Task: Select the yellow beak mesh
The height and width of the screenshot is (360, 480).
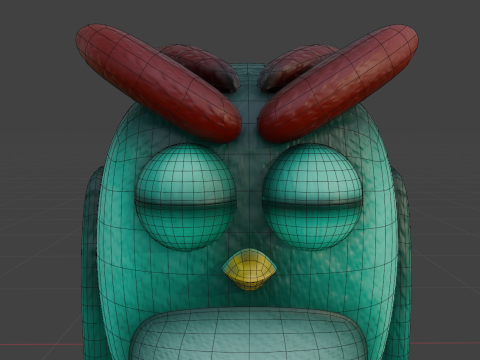Action: pyautogui.click(x=250, y=270)
